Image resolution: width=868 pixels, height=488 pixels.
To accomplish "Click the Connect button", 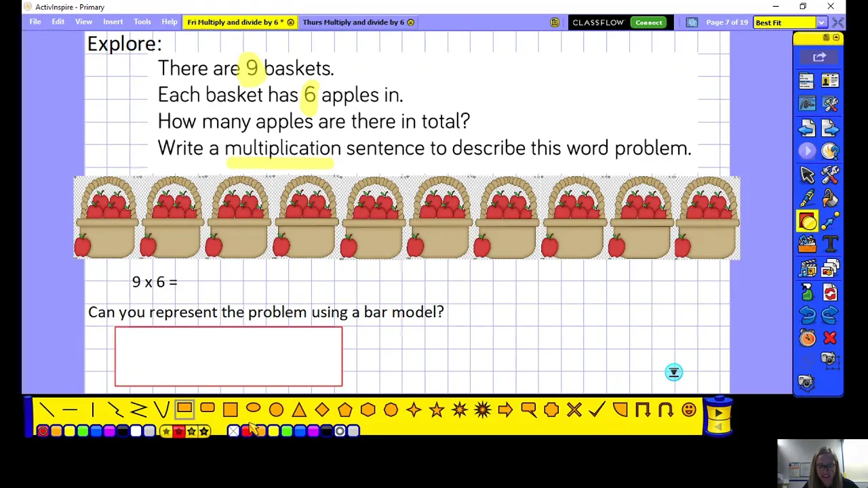I will 649,22.
